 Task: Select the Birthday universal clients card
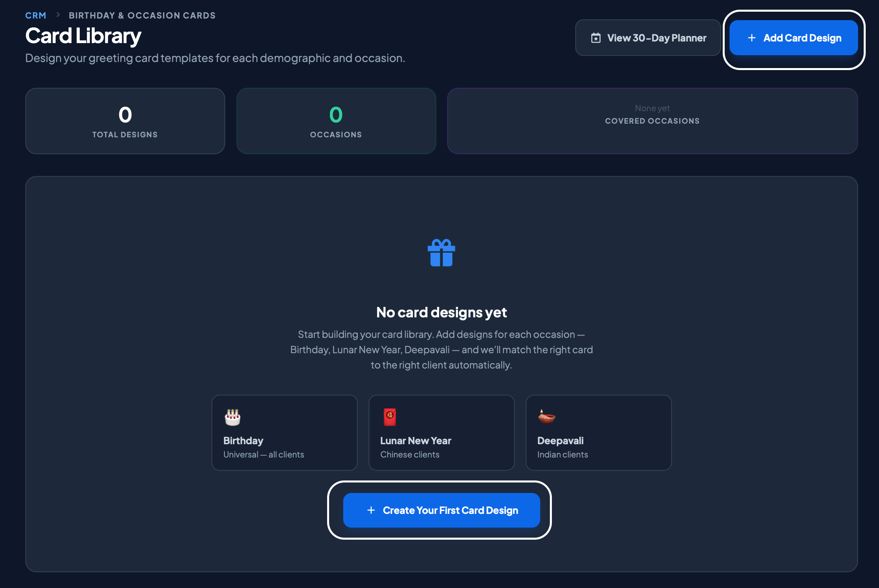[284, 433]
